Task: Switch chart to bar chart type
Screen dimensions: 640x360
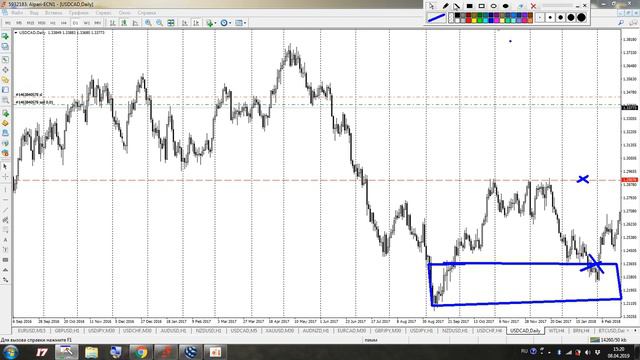Action: click(112, 23)
